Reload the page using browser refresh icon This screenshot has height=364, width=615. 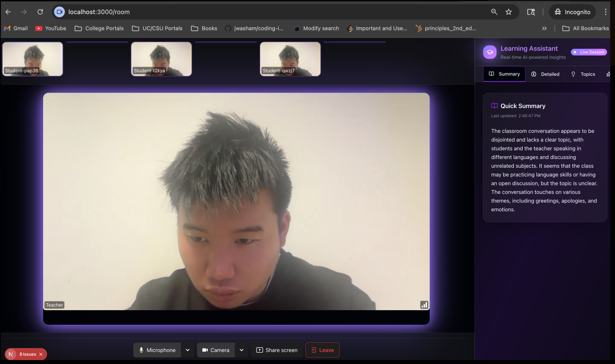tap(40, 12)
